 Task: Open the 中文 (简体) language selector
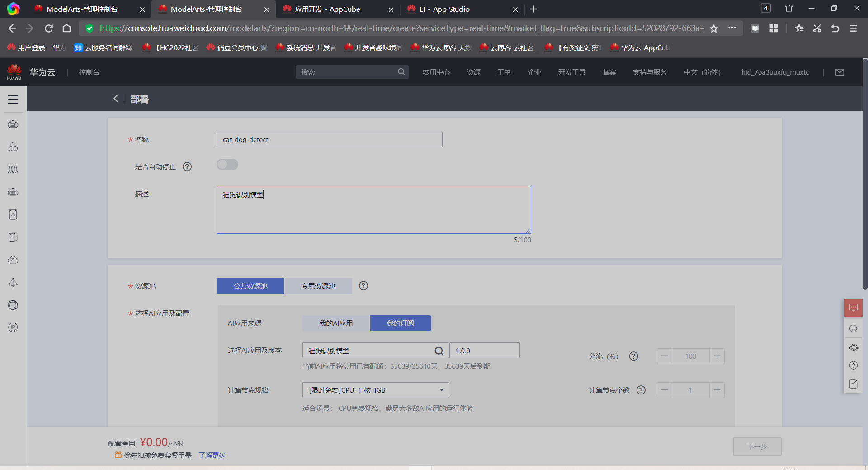pyautogui.click(x=702, y=72)
